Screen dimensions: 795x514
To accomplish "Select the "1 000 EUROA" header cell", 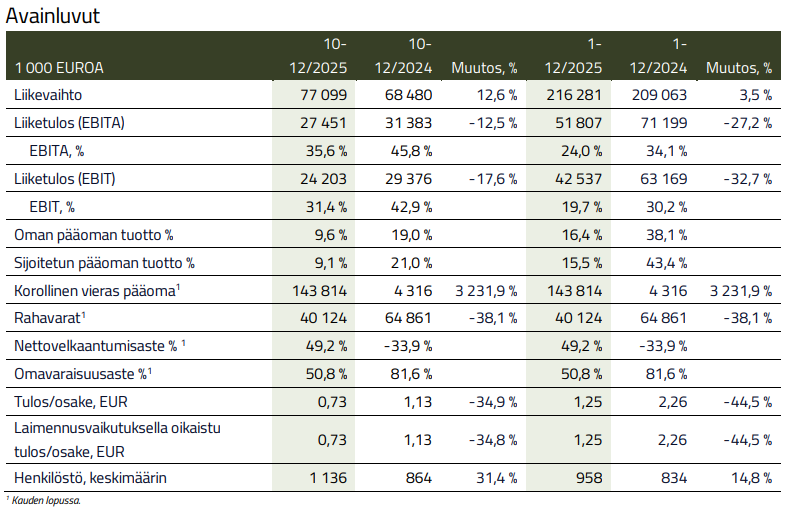I will (x=59, y=68).
